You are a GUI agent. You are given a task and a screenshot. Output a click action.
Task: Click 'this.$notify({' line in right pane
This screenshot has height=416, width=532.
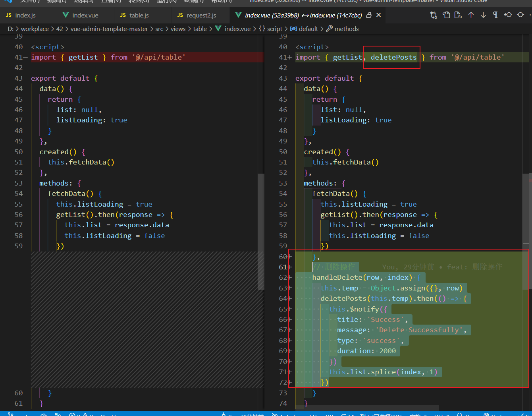[x=358, y=309]
